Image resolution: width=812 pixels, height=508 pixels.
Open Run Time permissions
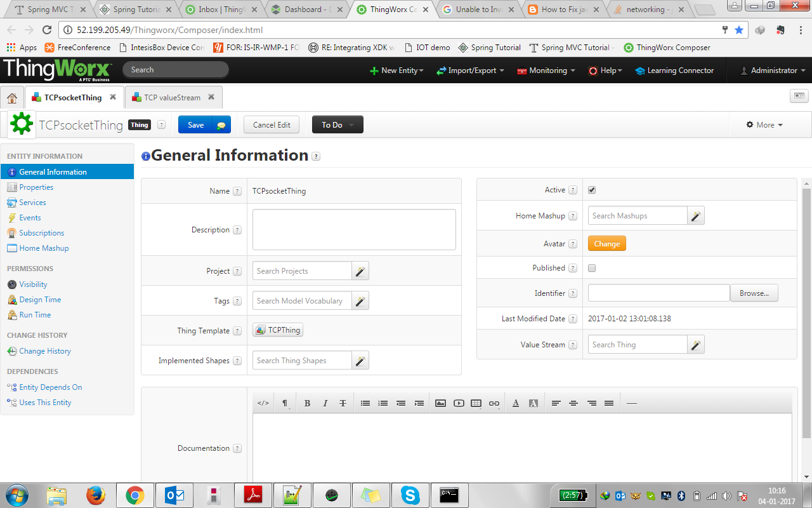35,315
